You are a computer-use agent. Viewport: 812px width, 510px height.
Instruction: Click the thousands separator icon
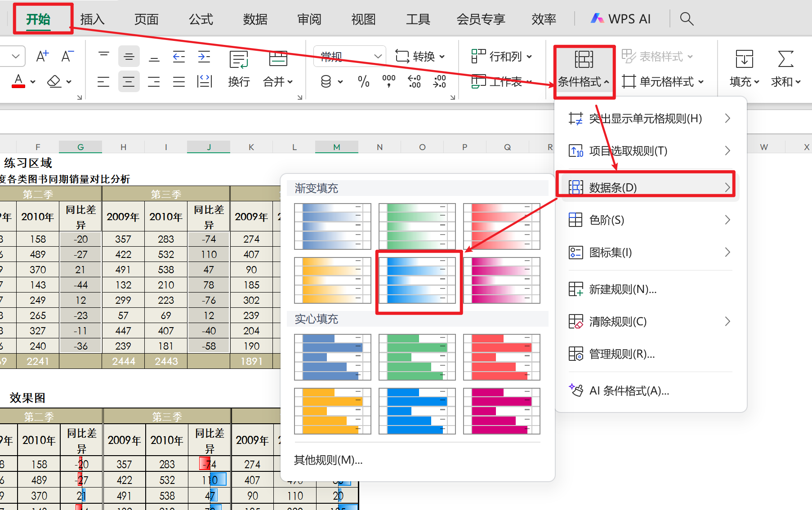[x=388, y=81]
